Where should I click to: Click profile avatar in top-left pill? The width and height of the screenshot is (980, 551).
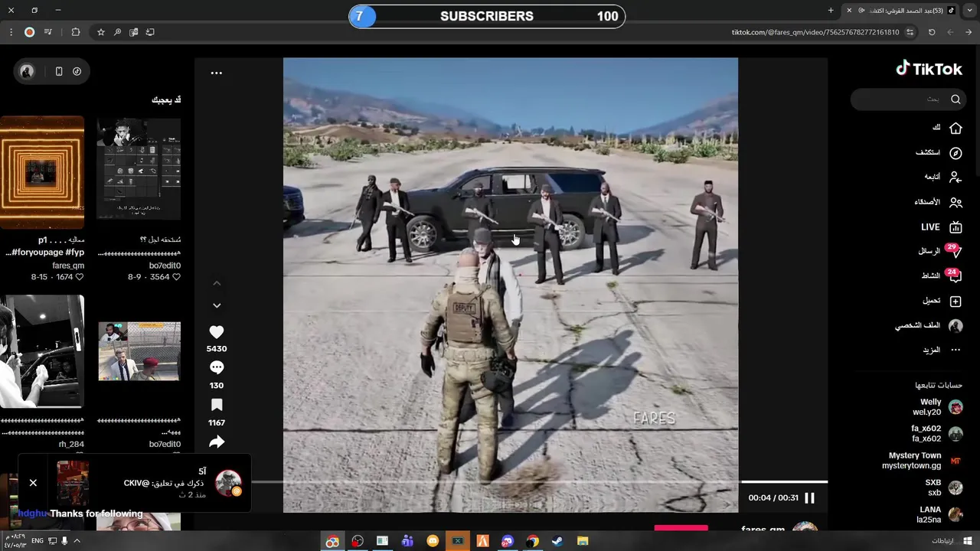[x=27, y=71]
